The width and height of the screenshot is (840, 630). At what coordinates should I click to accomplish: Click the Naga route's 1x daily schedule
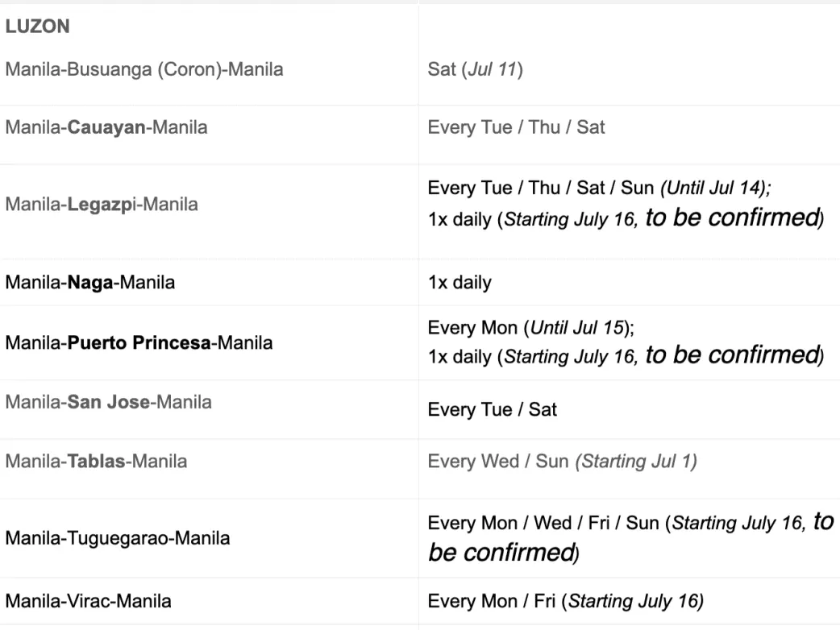[460, 283]
